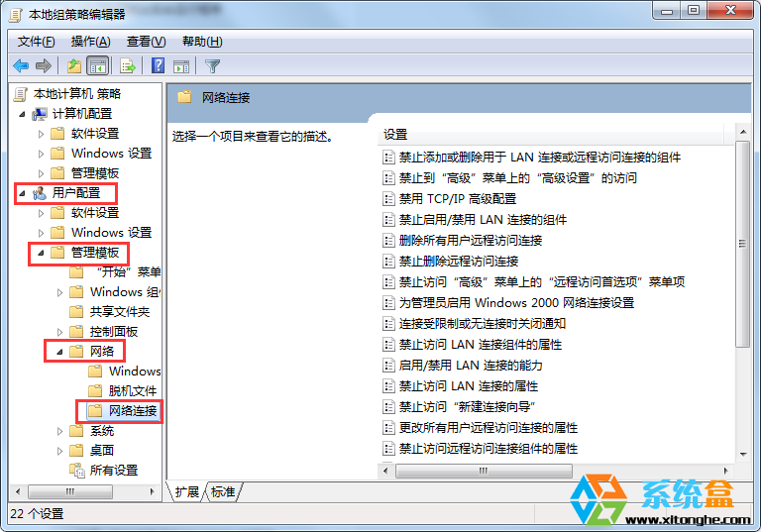The image size is (761, 532).
Task: Select the "开始" 菜单 tree folder
Action: tap(128, 272)
